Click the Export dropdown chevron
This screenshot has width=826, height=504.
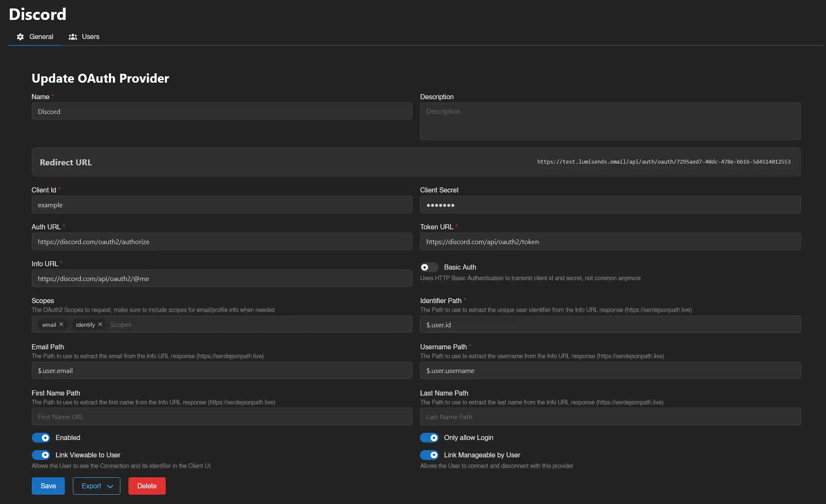(110, 486)
